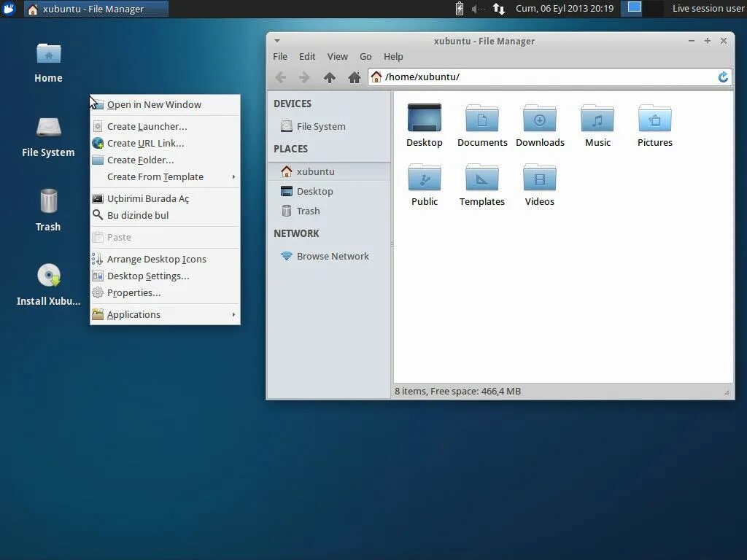Click the back arrow in File Manager toolbar
Screen dimensions: 747x560
pos(281,77)
